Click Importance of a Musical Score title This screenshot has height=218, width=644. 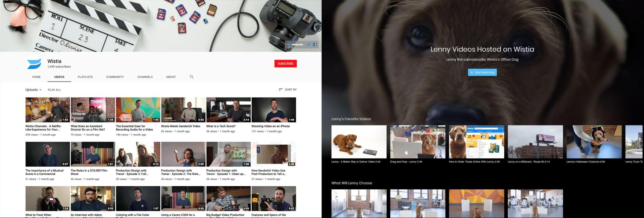pos(44,172)
